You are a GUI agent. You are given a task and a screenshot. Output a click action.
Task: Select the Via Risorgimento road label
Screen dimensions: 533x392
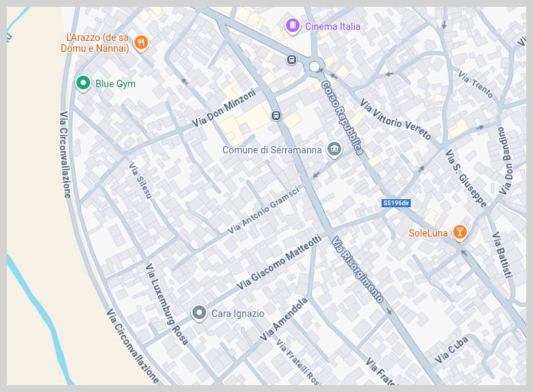tap(358, 270)
